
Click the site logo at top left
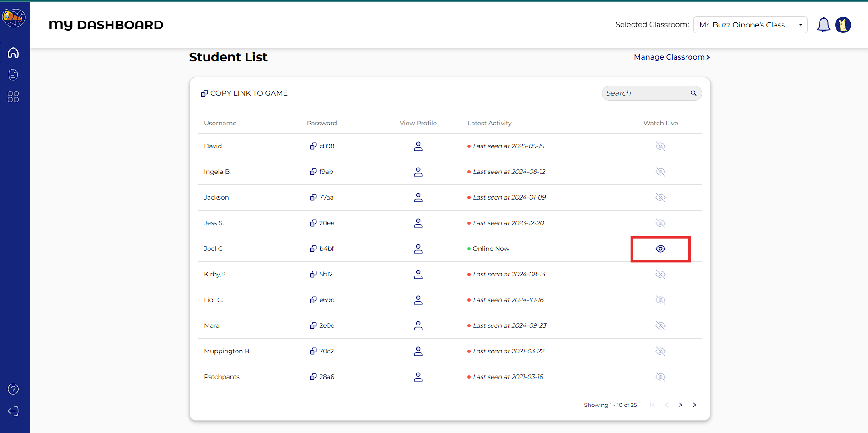click(14, 17)
